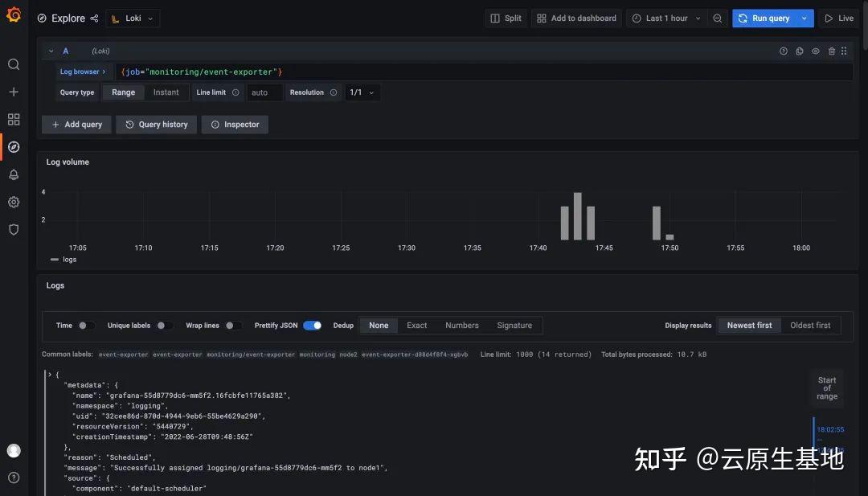868x496 pixels.
Task: Switch query type to Instant
Action: click(x=166, y=92)
